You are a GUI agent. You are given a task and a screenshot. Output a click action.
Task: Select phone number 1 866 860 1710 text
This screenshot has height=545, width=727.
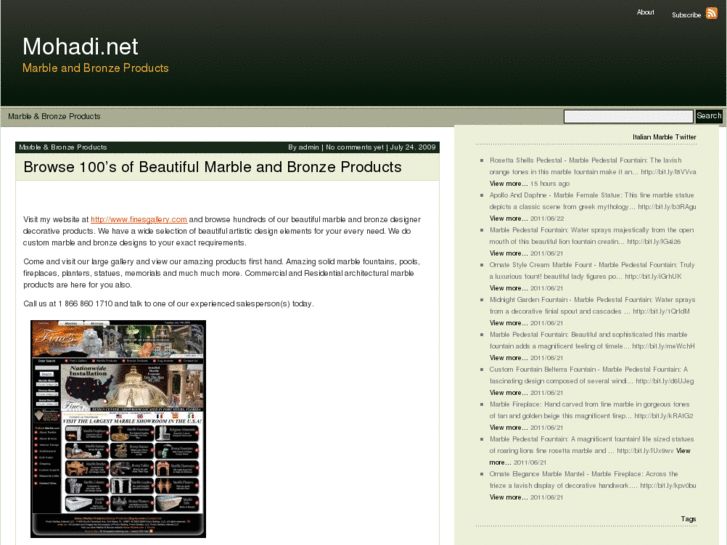coord(85,304)
